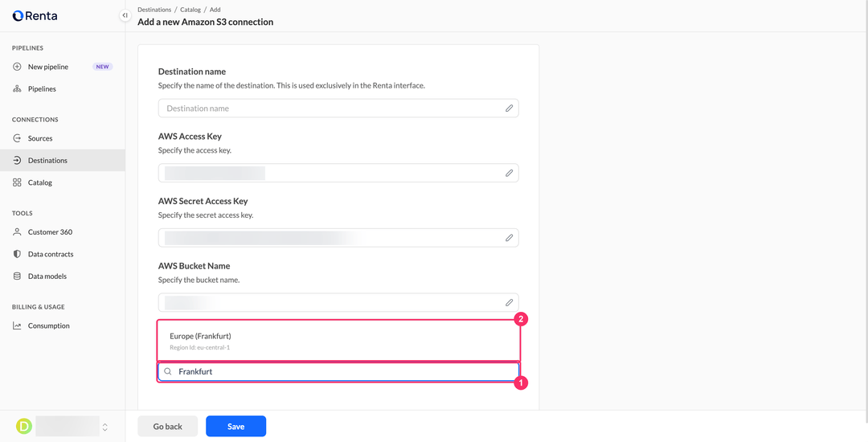Click the Consumption chart icon
The width and height of the screenshot is (868, 442).
pyautogui.click(x=17, y=325)
